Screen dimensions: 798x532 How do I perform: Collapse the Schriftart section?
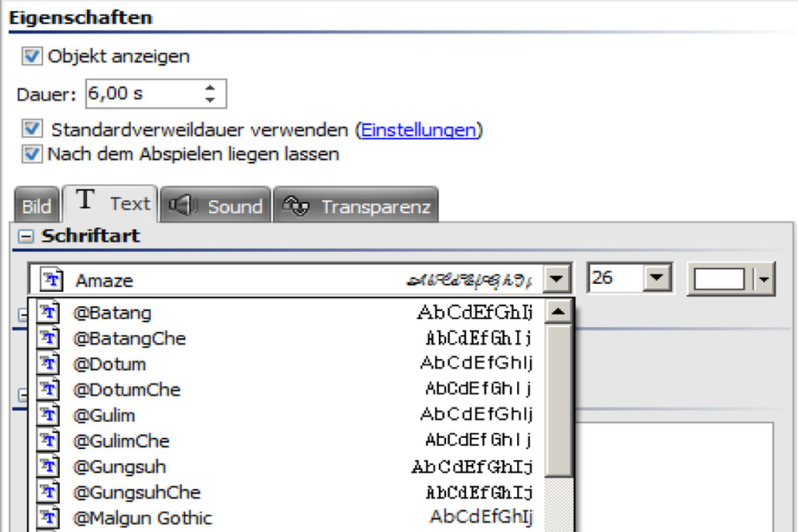(x=26, y=236)
